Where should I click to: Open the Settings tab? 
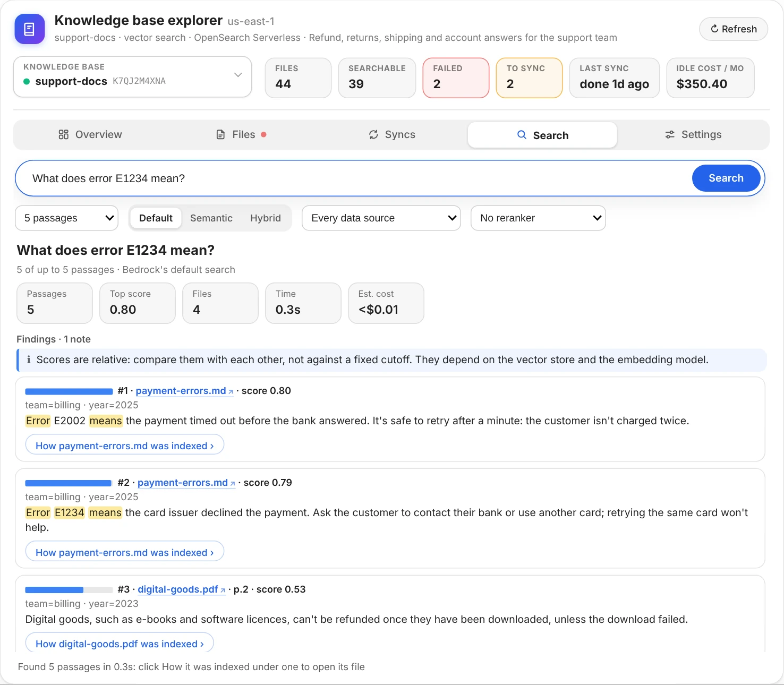[693, 135]
